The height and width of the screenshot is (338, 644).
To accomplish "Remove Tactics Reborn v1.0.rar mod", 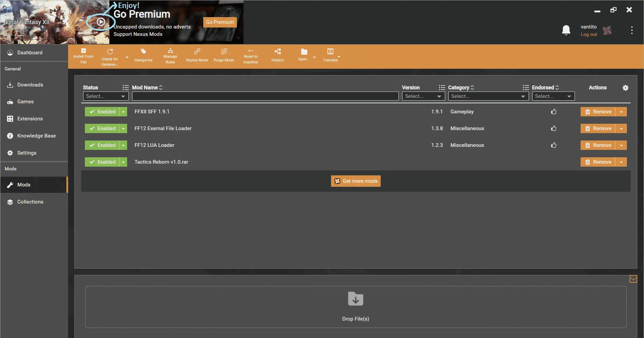I will (x=598, y=162).
